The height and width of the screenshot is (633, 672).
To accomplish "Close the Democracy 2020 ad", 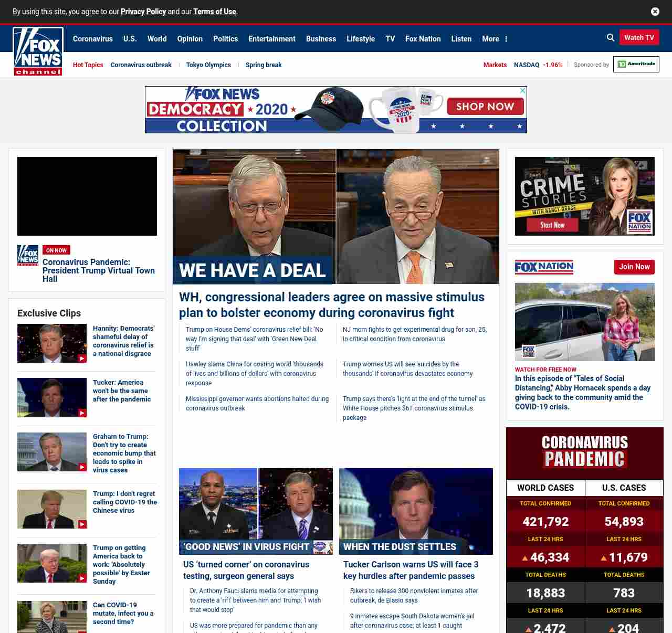I will [522, 91].
